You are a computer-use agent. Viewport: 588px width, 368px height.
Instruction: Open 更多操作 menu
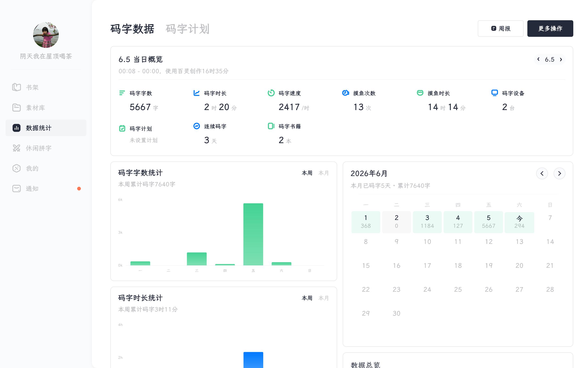click(550, 29)
